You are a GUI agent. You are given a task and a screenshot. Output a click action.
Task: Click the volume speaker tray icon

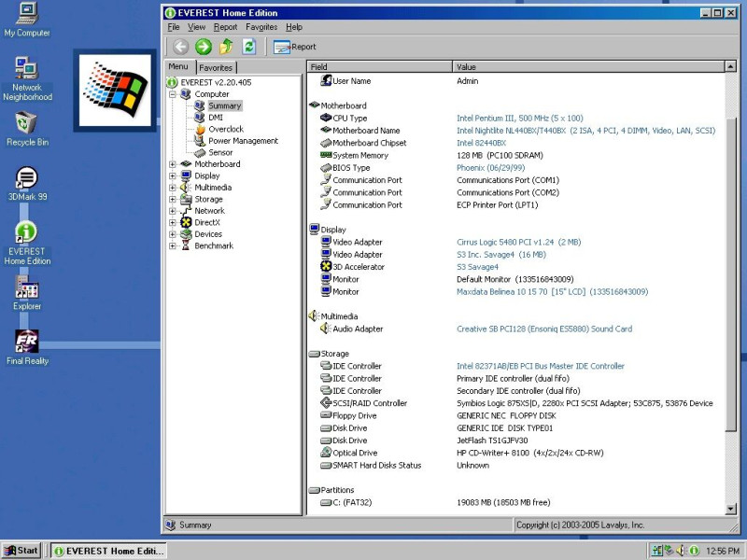pos(683,551)
